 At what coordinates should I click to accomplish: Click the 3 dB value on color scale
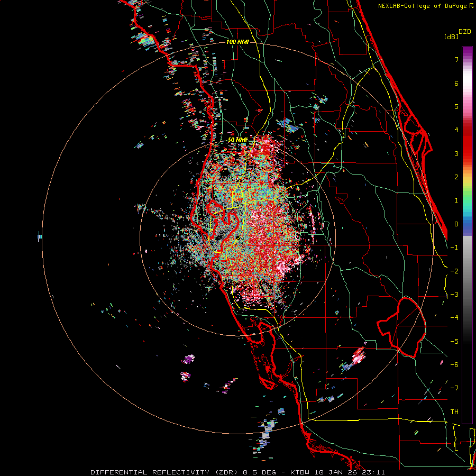click(456, 153)
